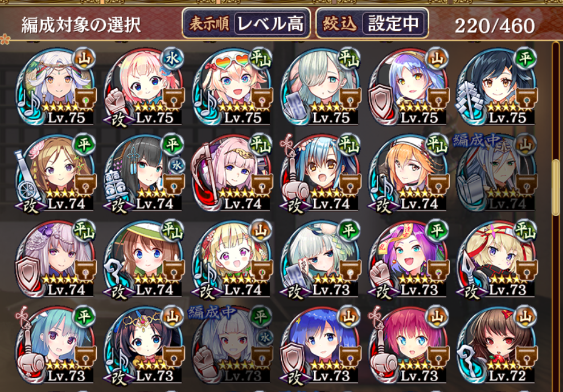Click the レベル高 sort value field
The image size is (563, 392).
coord(271,24)
